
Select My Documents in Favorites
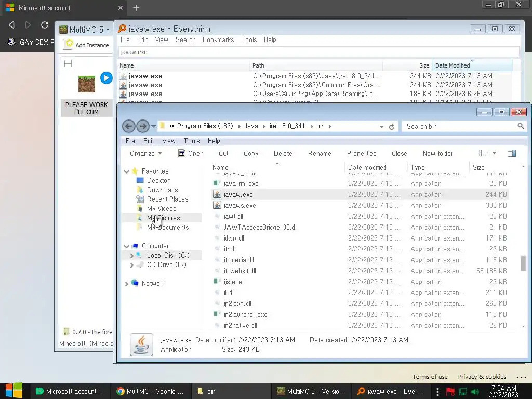(168, 228)
